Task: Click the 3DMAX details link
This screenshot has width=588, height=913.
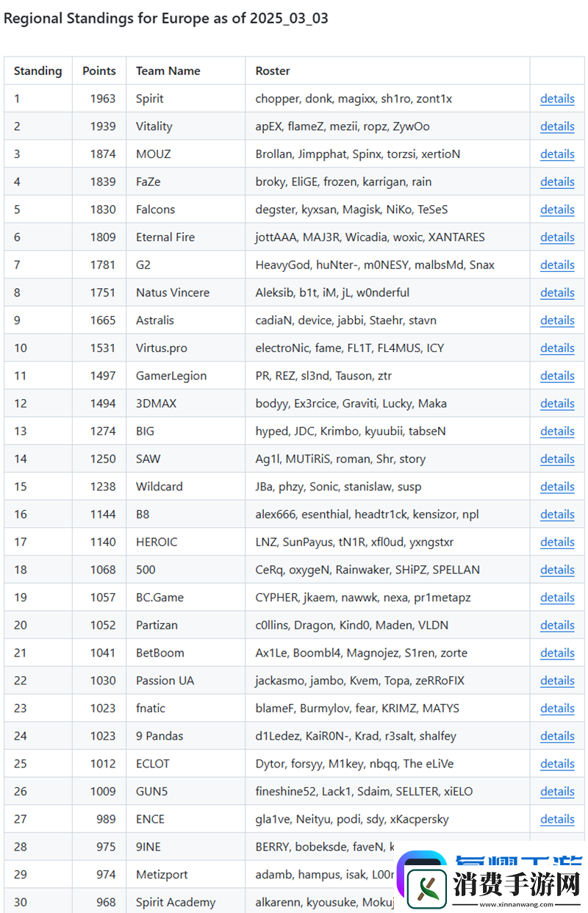Action: coord(557,404)
